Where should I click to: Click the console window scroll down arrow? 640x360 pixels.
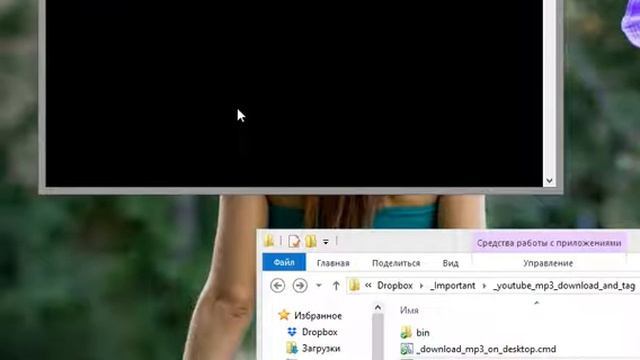click(549, 180)
